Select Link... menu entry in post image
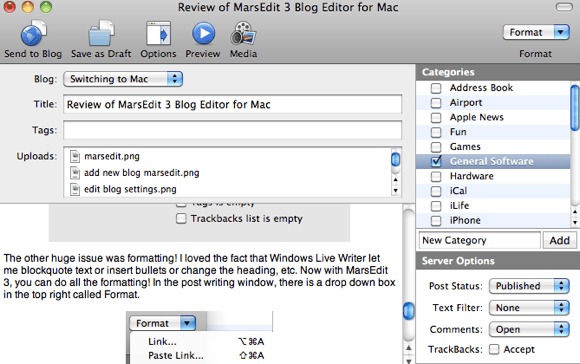This screenshot has width=580, height=364. click(162, 341)
